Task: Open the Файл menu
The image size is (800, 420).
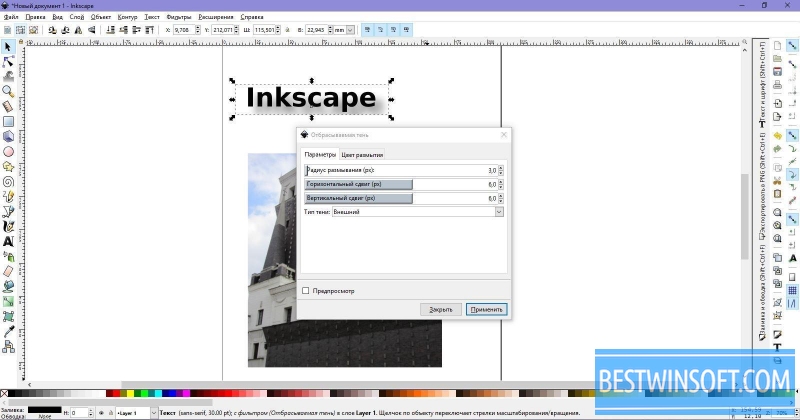Action: (x=11, y=17)
